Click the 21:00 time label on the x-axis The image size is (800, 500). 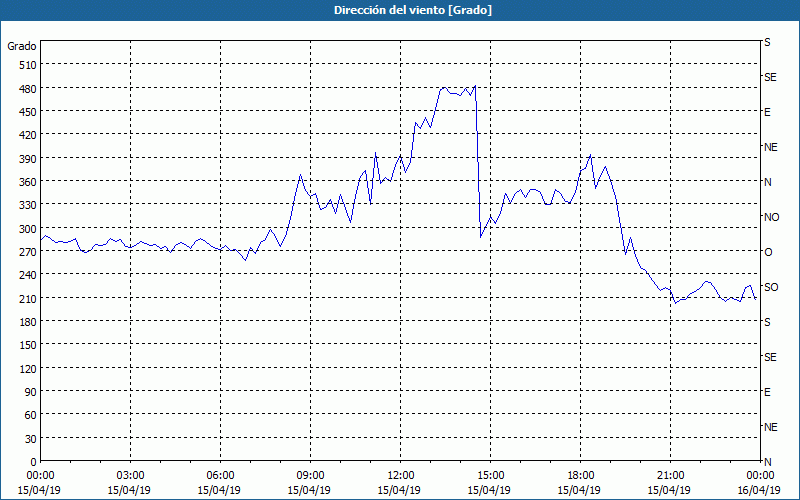coord(670,476)
